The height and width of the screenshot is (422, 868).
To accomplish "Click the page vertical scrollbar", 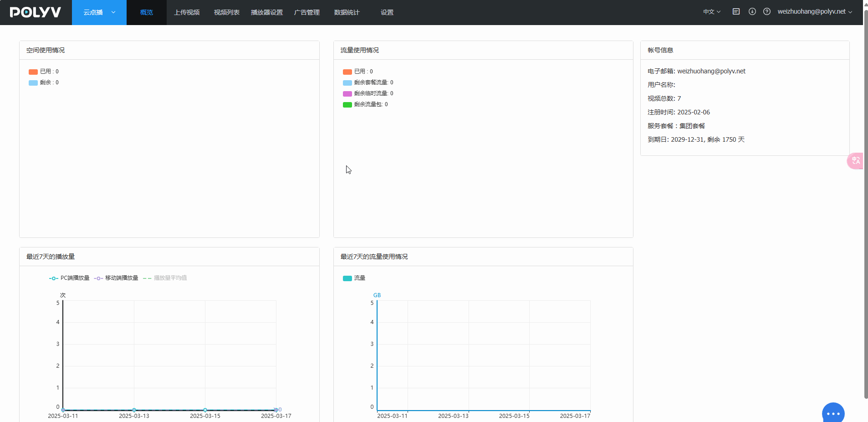I will coord(866,203).
